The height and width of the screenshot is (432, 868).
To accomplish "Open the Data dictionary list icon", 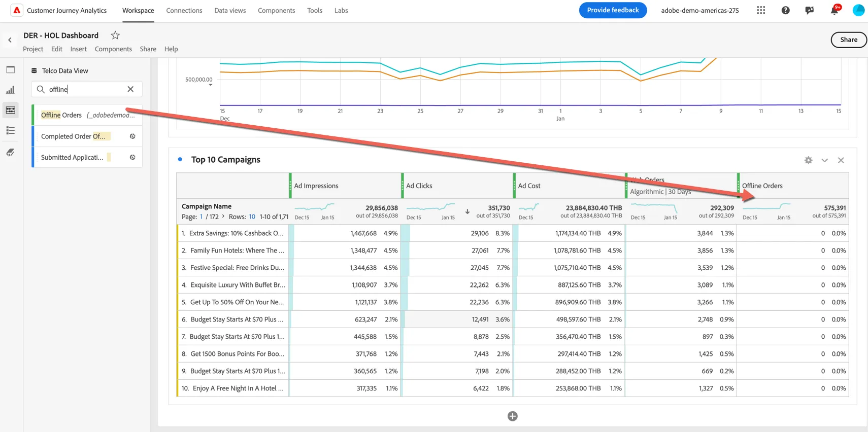I will click(x=11, y=130).
